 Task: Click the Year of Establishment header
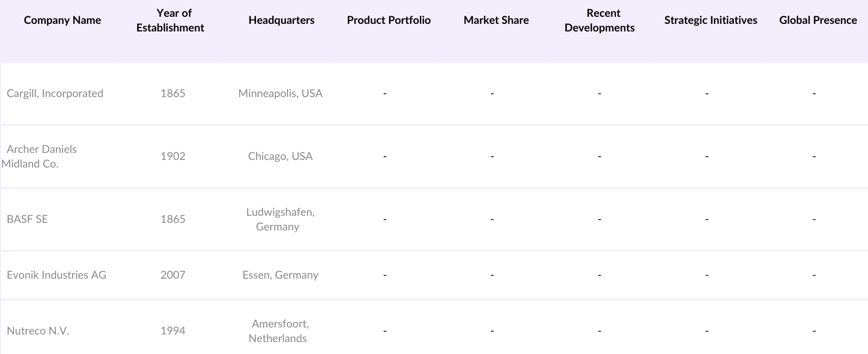(170, 21)
